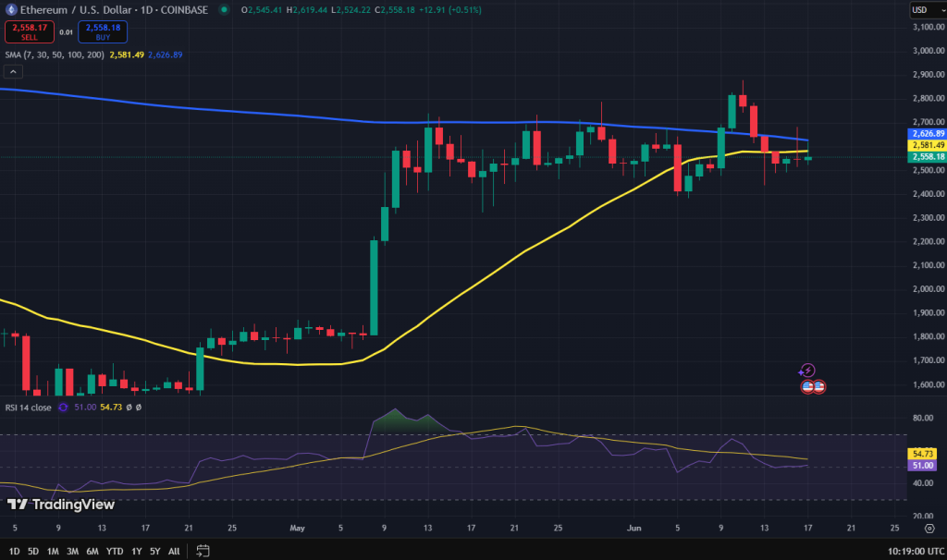
Task: Click the RSI value 51.00 in legend
Action: pyautogui.click(x=85, y=408)
